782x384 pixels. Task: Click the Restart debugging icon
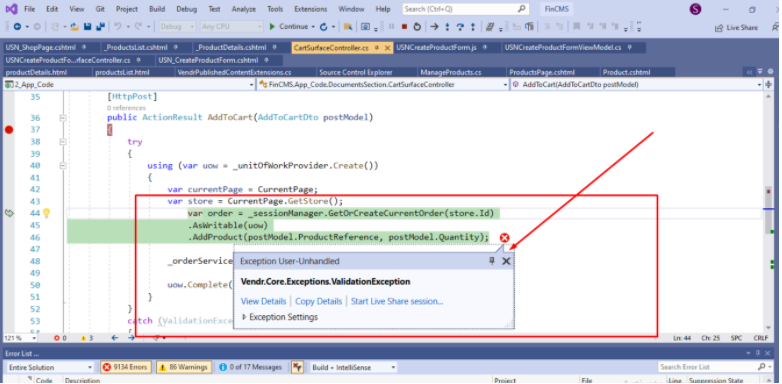pos(417,27)
